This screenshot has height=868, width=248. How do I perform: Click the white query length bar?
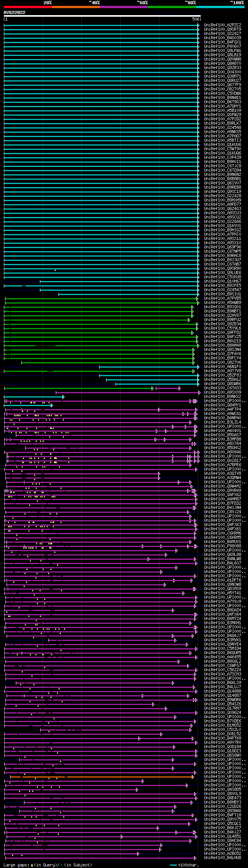tap(102, 16)
